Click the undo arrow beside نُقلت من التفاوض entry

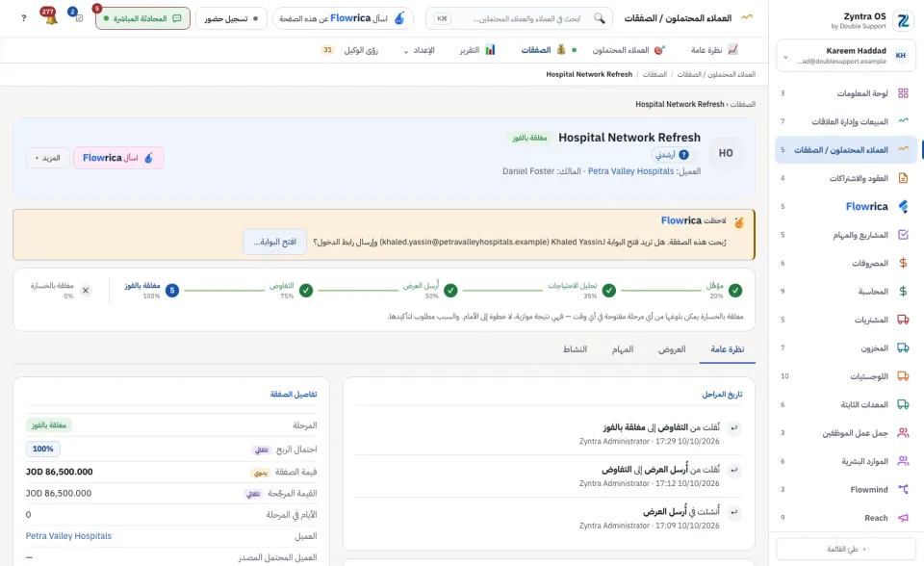coord(733,428)
